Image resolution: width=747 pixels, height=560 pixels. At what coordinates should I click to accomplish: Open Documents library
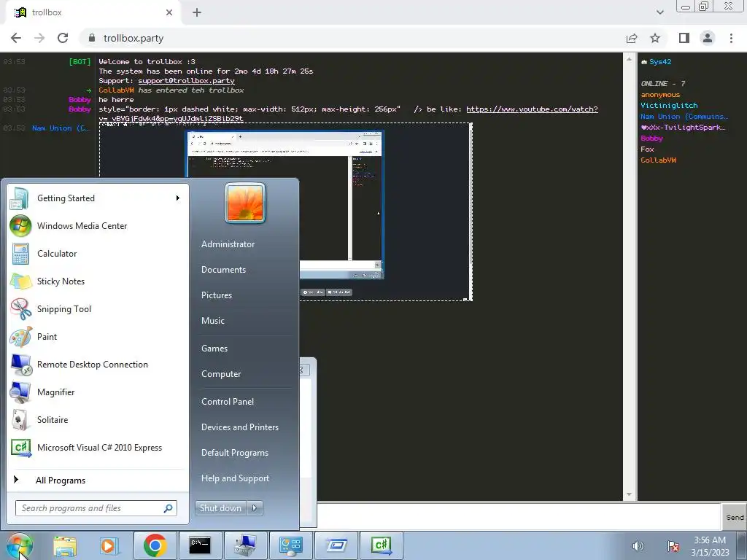pyautogui.click(x=223, y=270)
